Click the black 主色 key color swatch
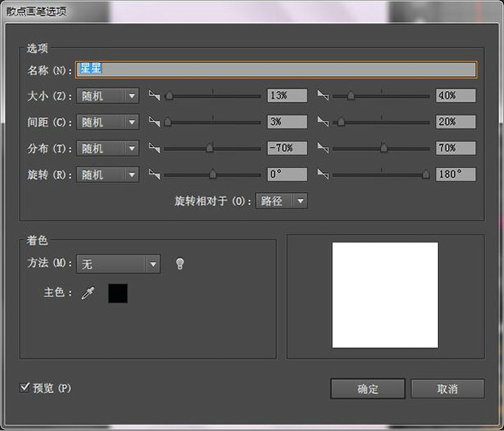The width and height of the screenshot is (504, 431). pos(118,293)
